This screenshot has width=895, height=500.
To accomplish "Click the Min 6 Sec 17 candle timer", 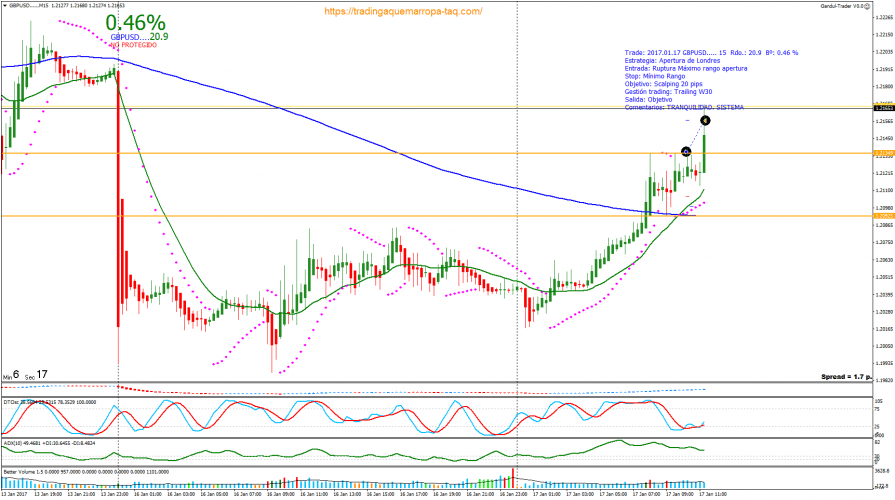I will [x=24, y=374].
